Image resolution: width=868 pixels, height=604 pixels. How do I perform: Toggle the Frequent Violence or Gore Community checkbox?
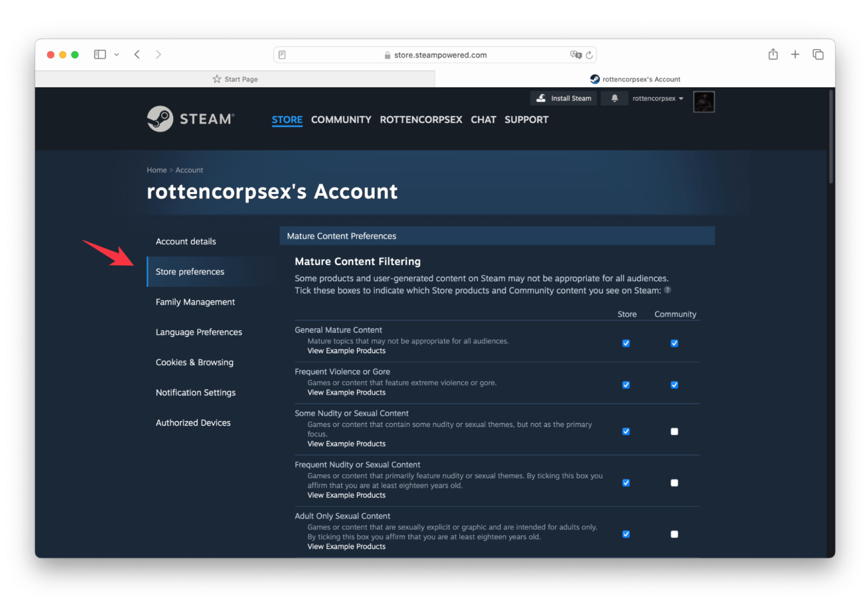coord(674,385)
